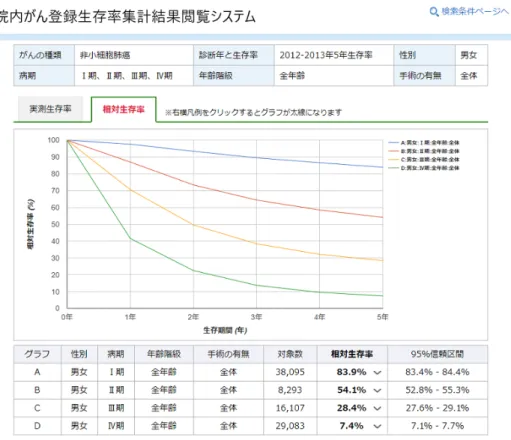The height and width of the screenshot is (440, 511).
Task: Click the Ⅰ期、Ⅱ期、Ⅲ期、Ⅳ期 stage value
Action: coord(127,76)
